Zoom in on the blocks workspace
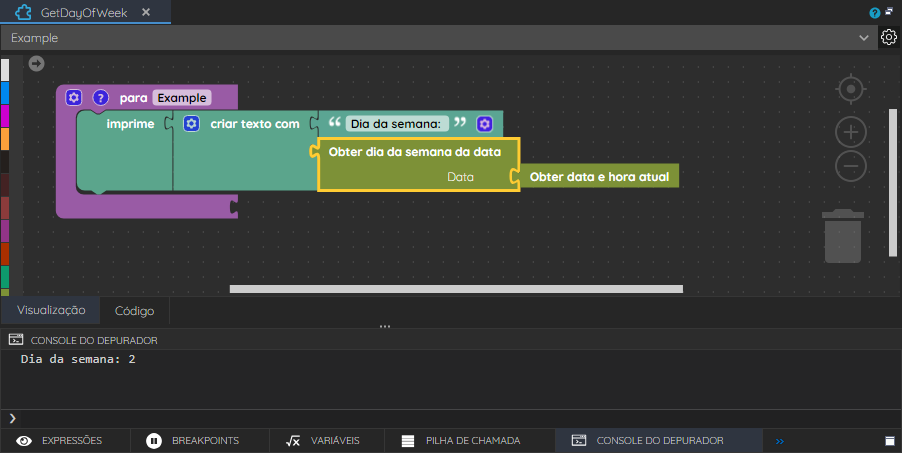 pyautogui.click(x=851, y=132)
